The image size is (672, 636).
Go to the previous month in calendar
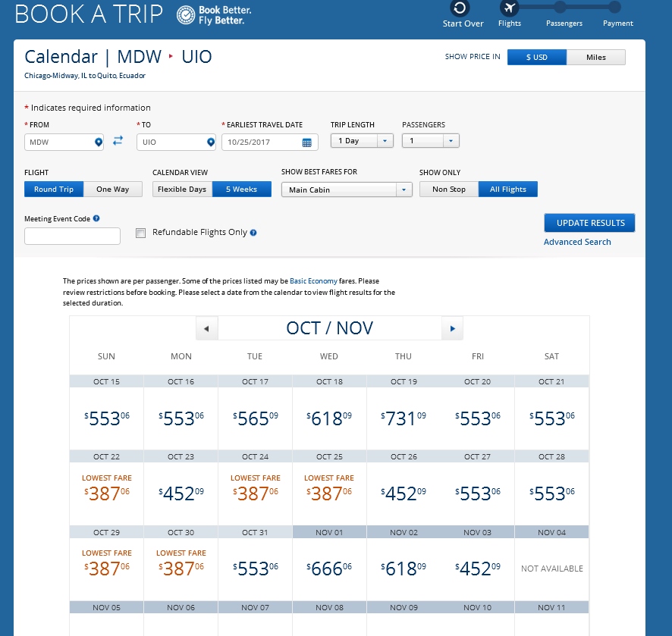click(206, 329)
